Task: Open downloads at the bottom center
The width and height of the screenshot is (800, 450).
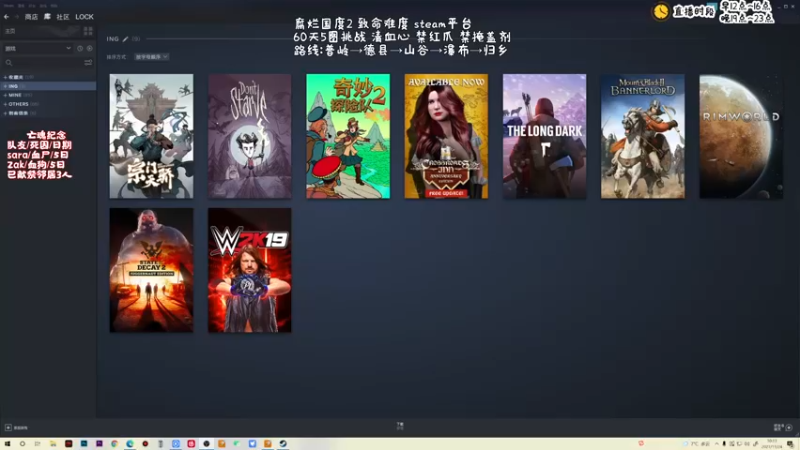Action: (x=400, y=426)
